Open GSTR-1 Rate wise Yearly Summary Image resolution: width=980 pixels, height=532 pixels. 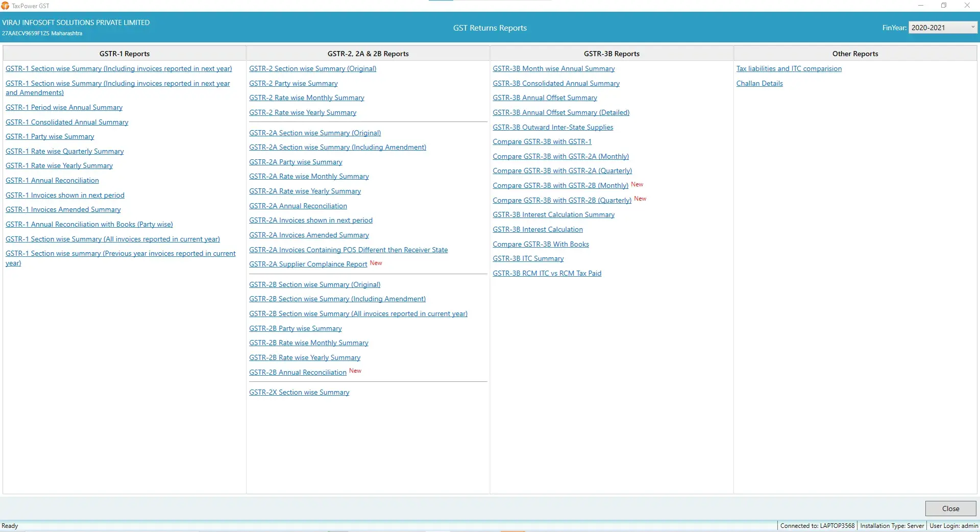[59, 166]
